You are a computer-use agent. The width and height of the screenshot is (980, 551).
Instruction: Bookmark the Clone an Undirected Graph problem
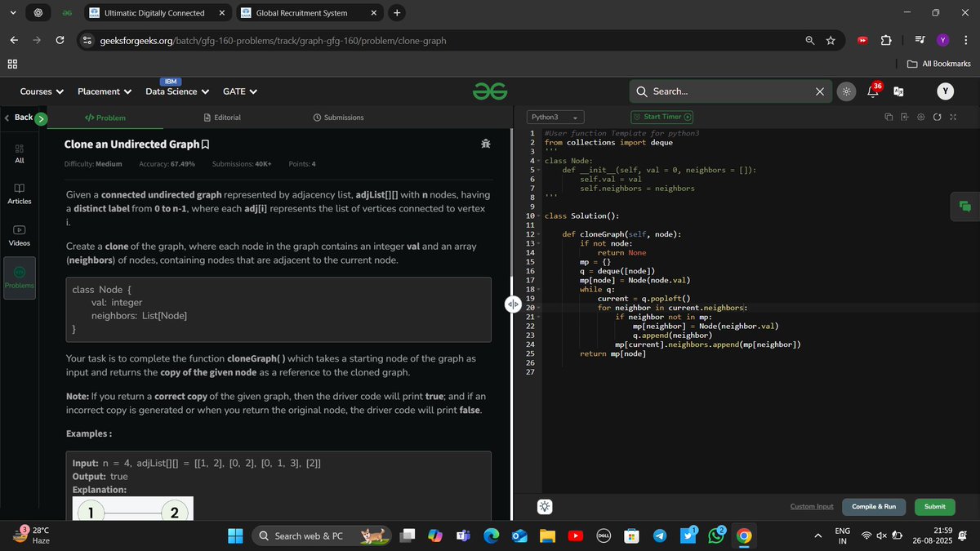pos(205,144)
